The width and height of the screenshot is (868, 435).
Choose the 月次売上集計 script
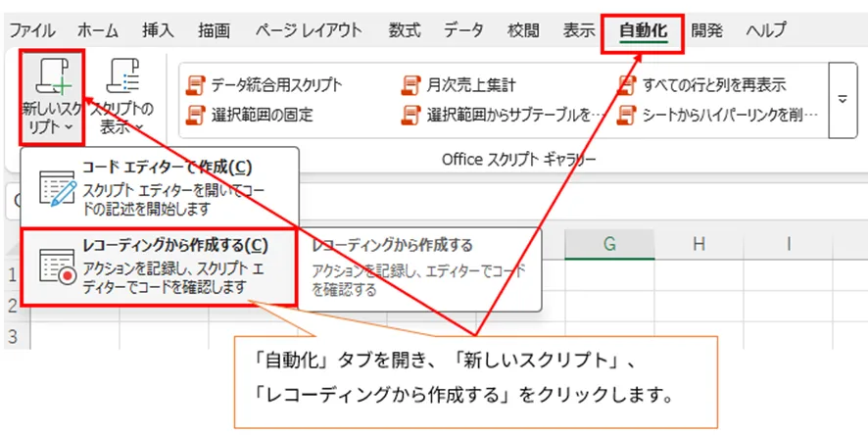pyautogui.click(x=458, y=85)
